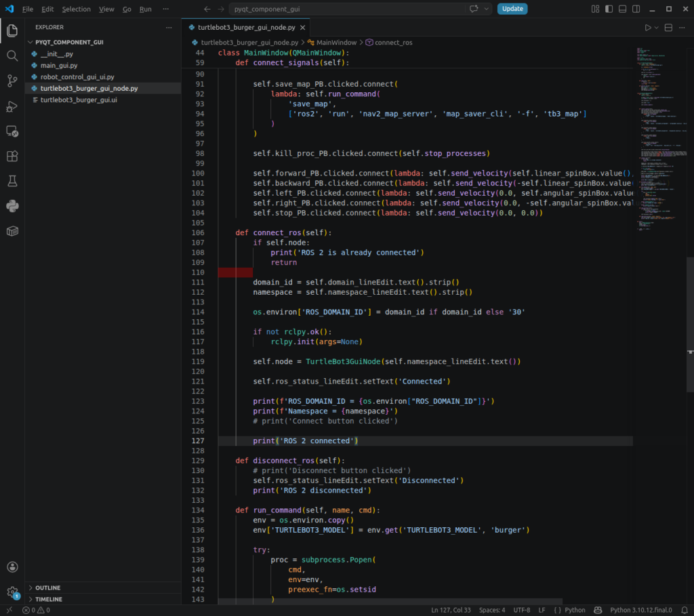This screenshot has height=616, width=694.
Task: Open notifications bell in status bar
Action: [x=685, y=611]
